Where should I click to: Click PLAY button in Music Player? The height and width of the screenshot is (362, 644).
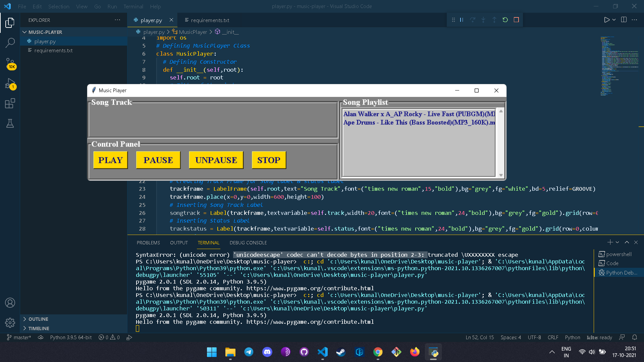[110, 160]
